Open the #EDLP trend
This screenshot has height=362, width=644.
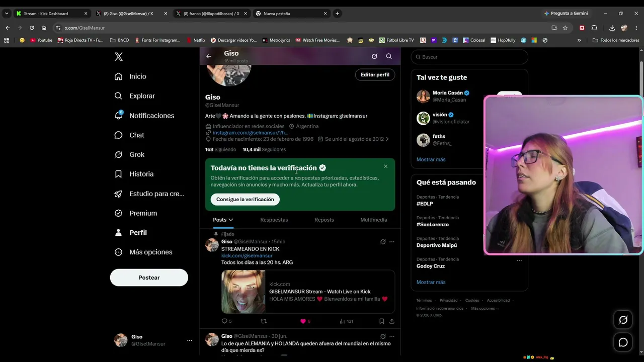pos(425,204)
